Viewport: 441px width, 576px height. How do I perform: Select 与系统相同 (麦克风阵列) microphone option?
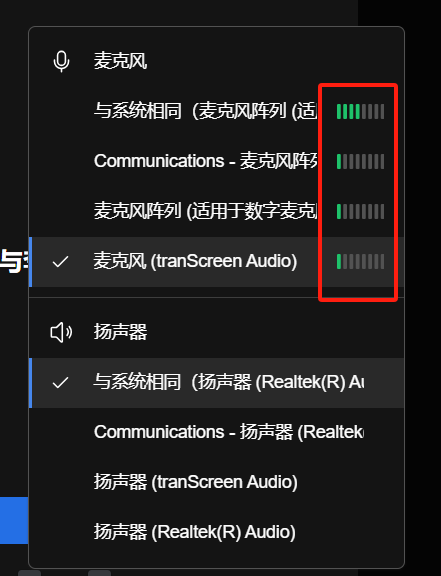tap(216, 111)
